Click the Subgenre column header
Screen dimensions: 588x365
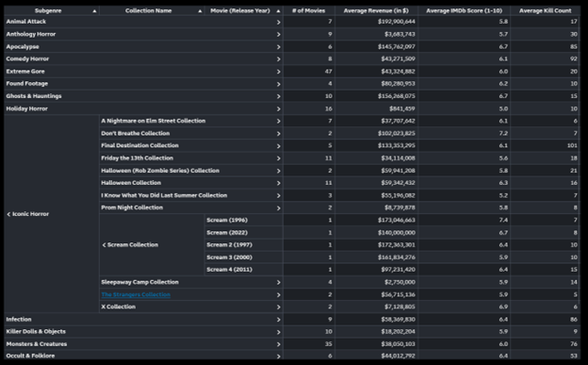(x=48, y=10)
